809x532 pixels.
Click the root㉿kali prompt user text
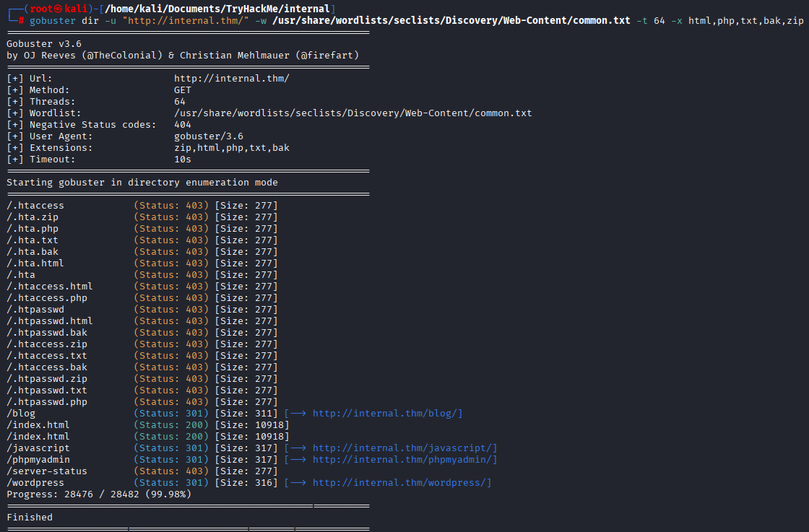[x=59, y=9]
